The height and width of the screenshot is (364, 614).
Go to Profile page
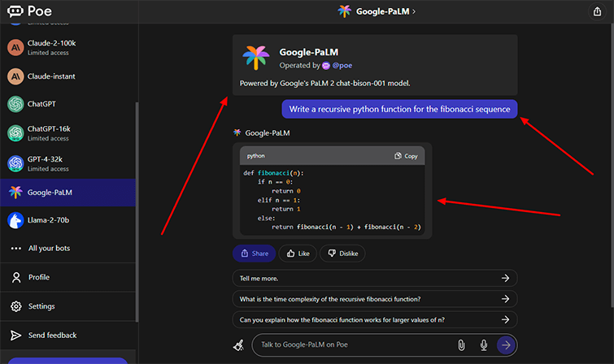click(x=67, y=278)
